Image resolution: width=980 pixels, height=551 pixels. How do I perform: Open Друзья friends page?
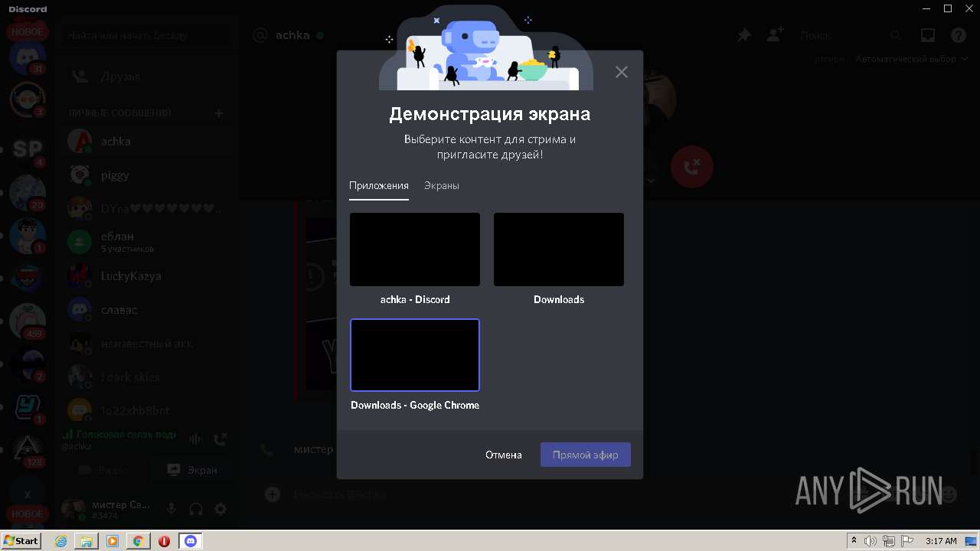[145, 77]
